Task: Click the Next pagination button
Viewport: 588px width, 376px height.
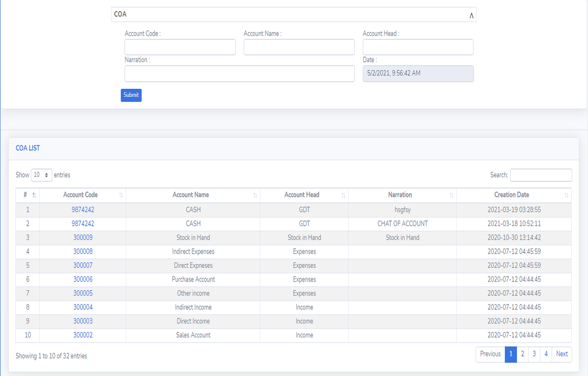Action: pos(562,354)
